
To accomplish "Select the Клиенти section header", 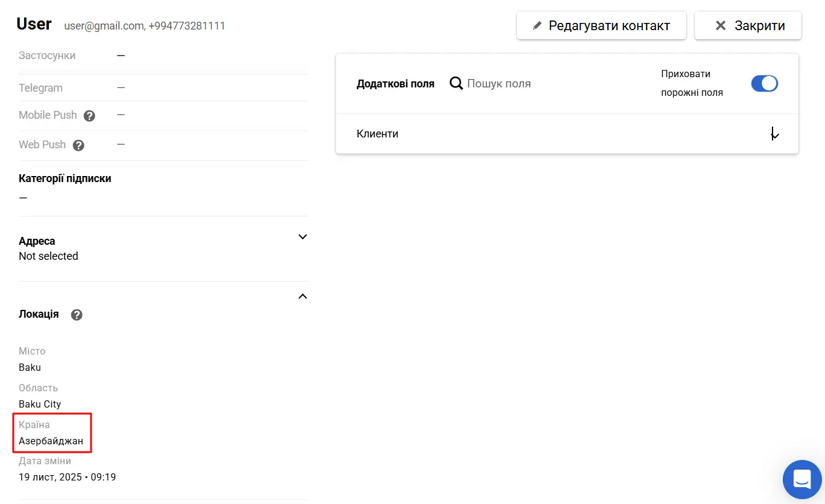I will [x=378, y=133].
